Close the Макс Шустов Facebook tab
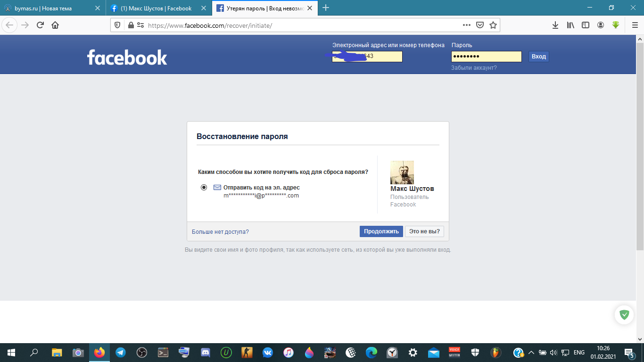 coord(203,8)
